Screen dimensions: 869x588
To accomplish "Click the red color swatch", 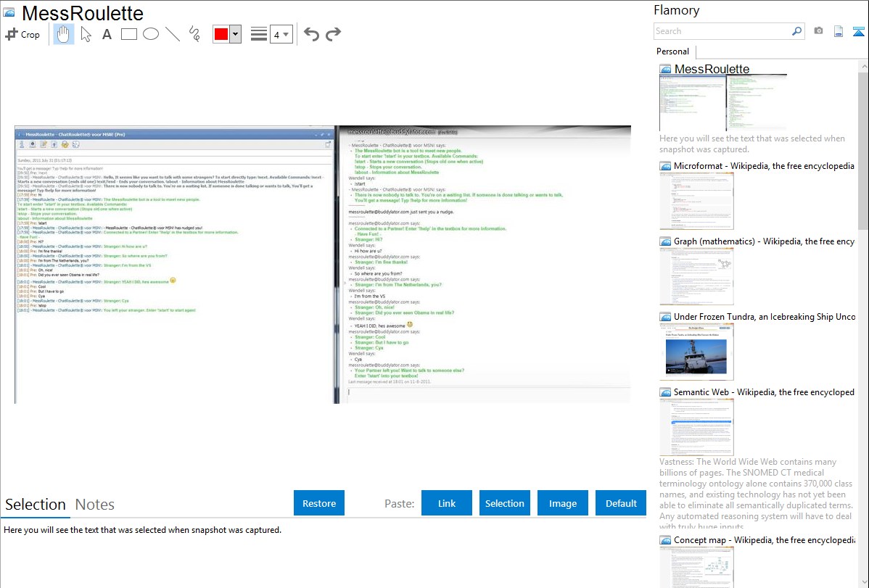I will 221,34.
